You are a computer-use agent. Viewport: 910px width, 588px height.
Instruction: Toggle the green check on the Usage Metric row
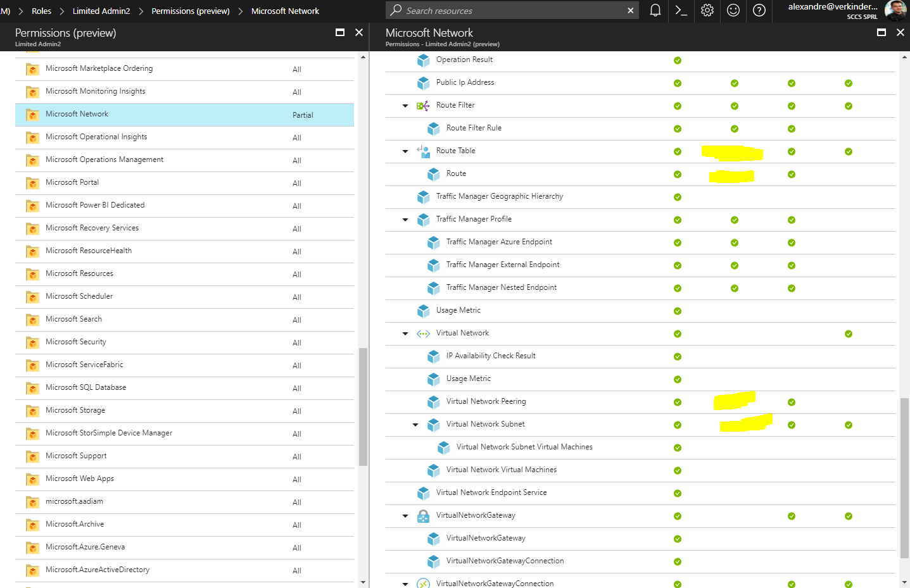(677, 311)
